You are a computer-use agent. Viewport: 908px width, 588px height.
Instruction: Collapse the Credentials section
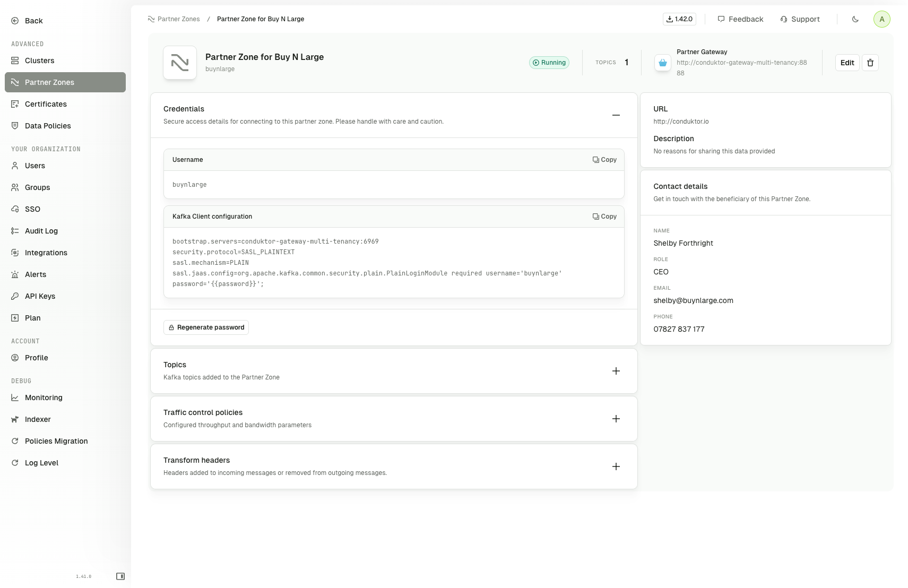point(616,115)
